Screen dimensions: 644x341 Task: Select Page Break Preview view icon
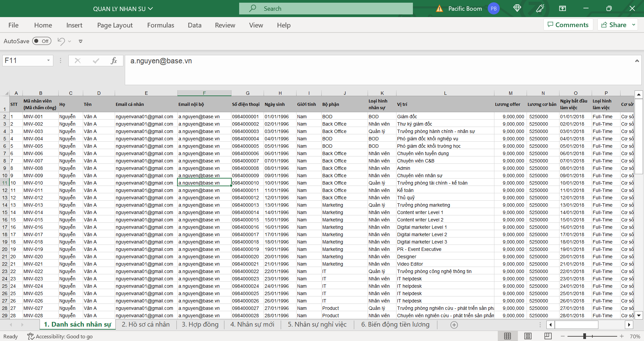click(548, 336)
